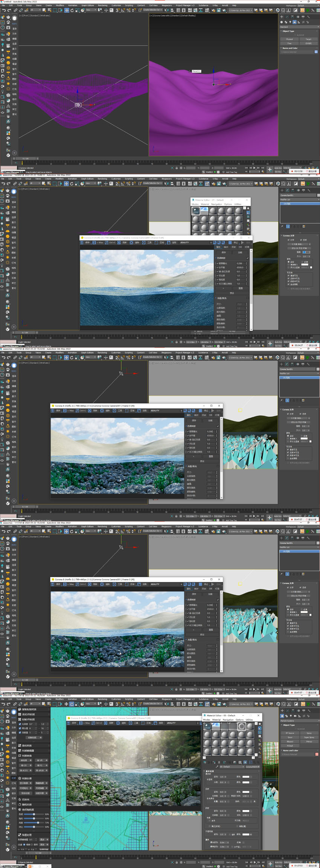Viewport: 320px width, 868px height.
Task: Open the Modifier List dropdown under Corona Sun001 beside Material Editor 01
Action: 299,199
